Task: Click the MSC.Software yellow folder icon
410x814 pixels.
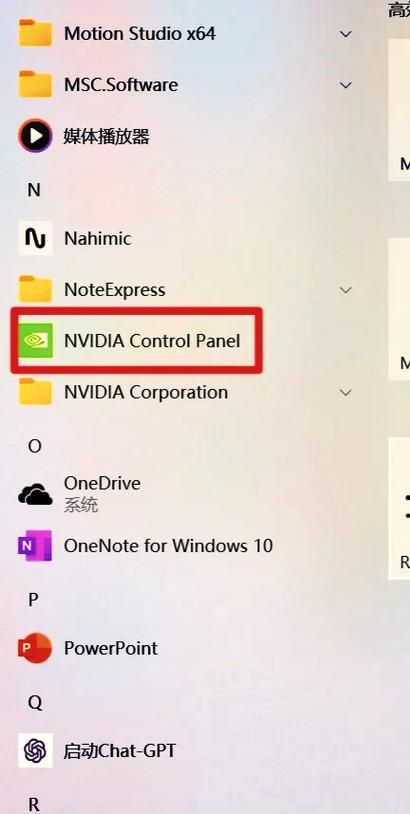Action: (35, 84)
